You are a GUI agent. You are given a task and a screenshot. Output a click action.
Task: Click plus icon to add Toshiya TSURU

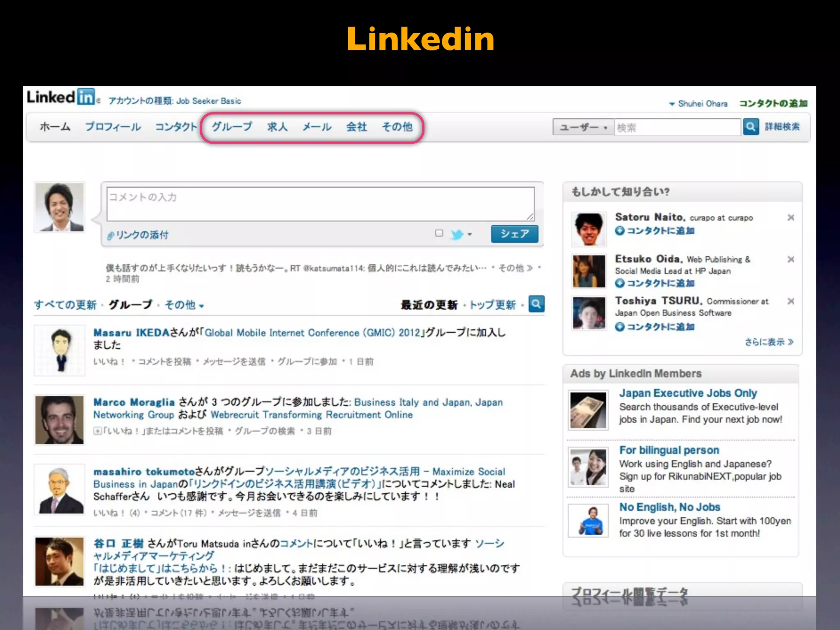point(619,326)
